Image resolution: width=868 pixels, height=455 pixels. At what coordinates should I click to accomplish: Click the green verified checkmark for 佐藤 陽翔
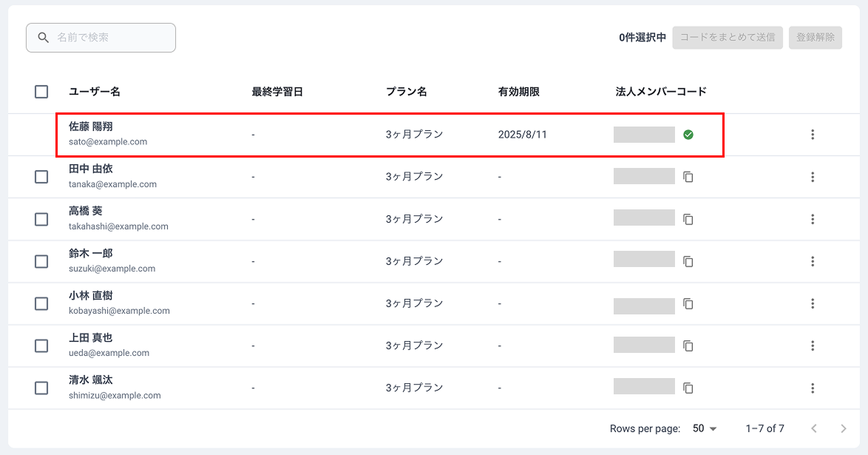688,135
